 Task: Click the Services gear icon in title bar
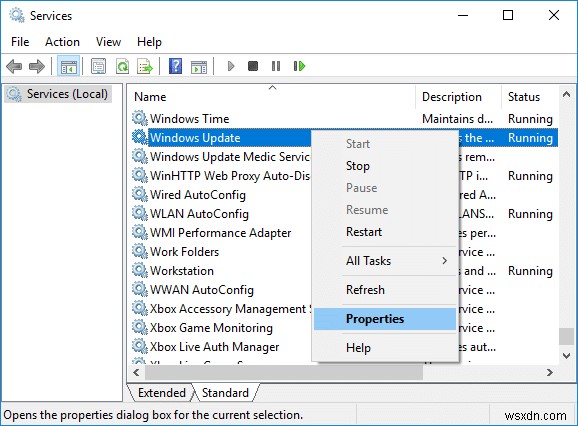pos(17,15)
